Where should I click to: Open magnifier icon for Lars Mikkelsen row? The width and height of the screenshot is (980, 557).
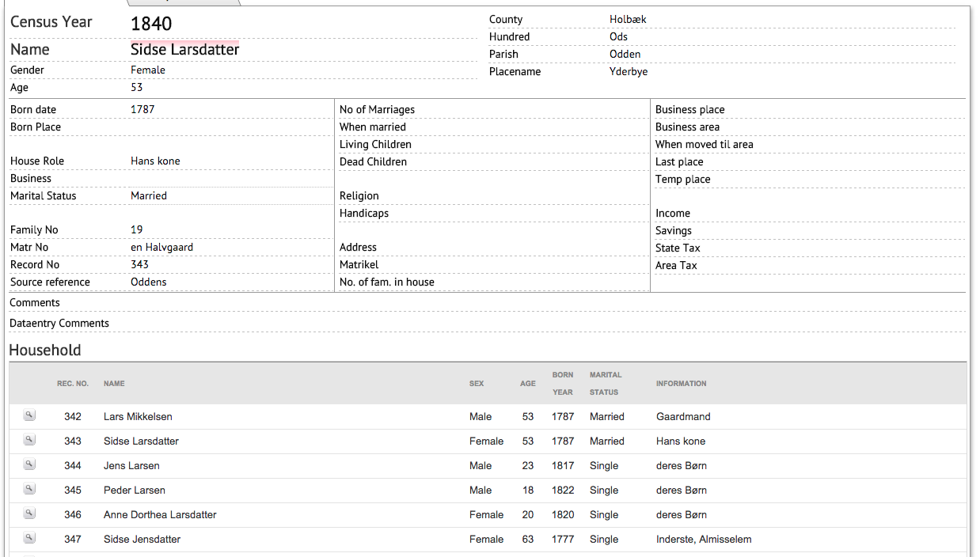[x=29, y=415]
